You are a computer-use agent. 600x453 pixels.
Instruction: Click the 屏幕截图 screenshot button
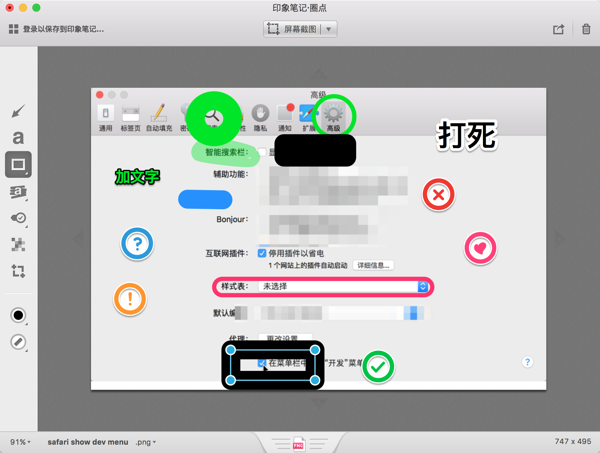pyautogui.click(x=292, y=29)
